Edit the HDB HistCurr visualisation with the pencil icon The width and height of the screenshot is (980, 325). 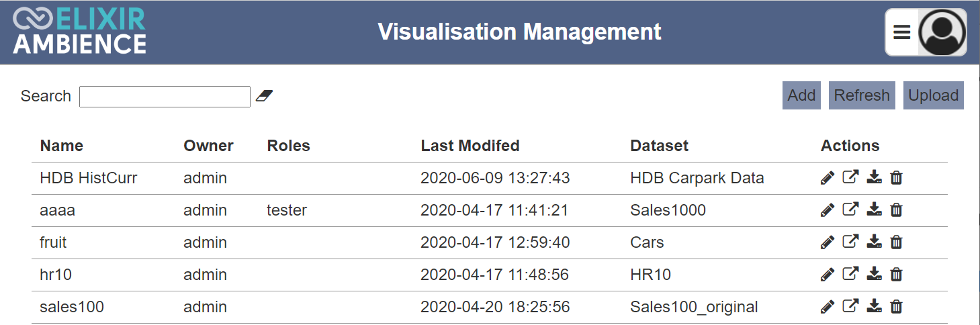pos(828,178)
